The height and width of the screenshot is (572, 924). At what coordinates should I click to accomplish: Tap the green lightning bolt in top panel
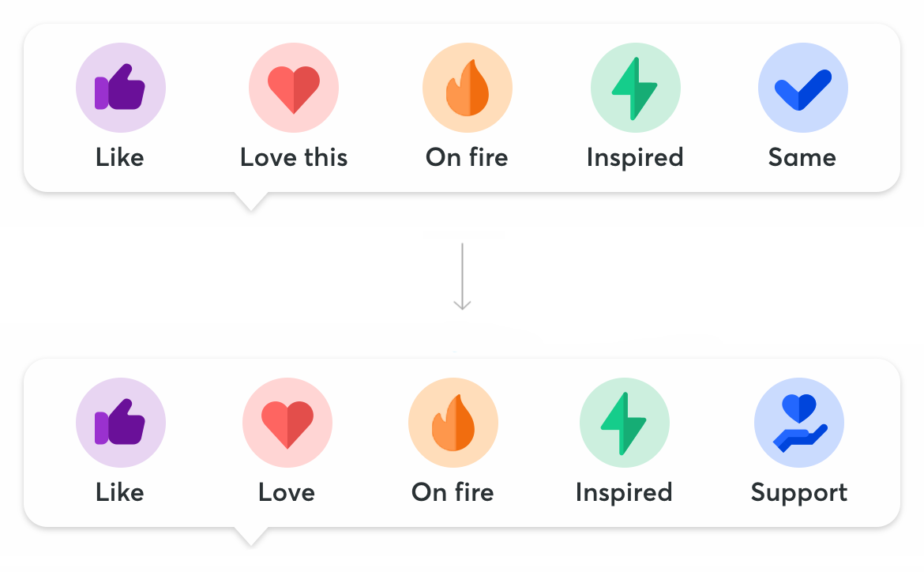[635, 88]
